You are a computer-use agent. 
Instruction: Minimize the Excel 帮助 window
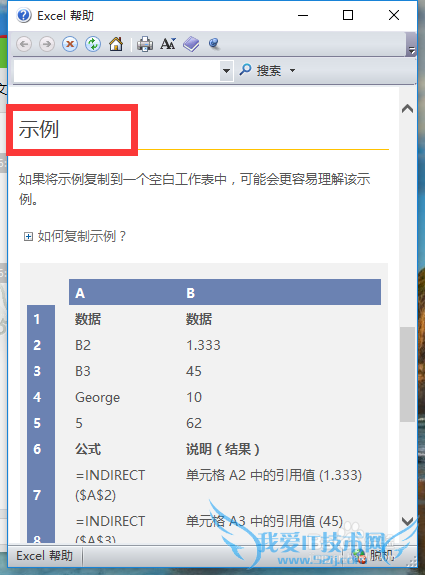(303, 15)
